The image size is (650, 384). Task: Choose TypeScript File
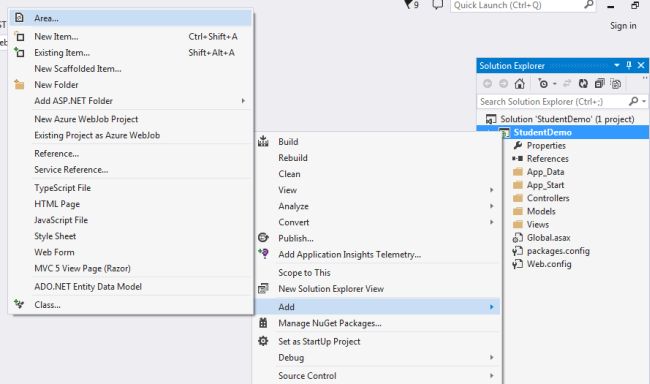tap(130, 188)
